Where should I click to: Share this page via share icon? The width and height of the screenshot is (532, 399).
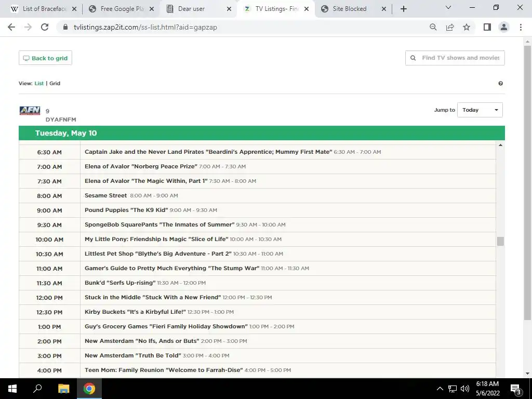pos(450,27)
